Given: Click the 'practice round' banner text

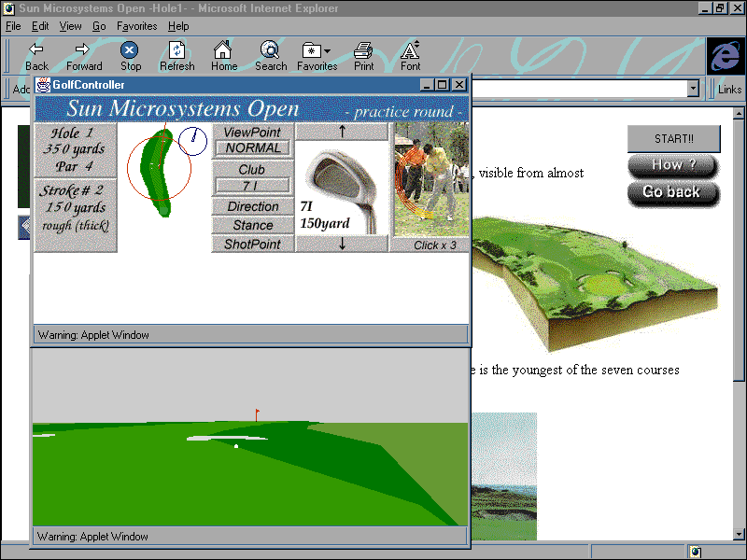Looking at the screenshot, I should click(403, 112).
